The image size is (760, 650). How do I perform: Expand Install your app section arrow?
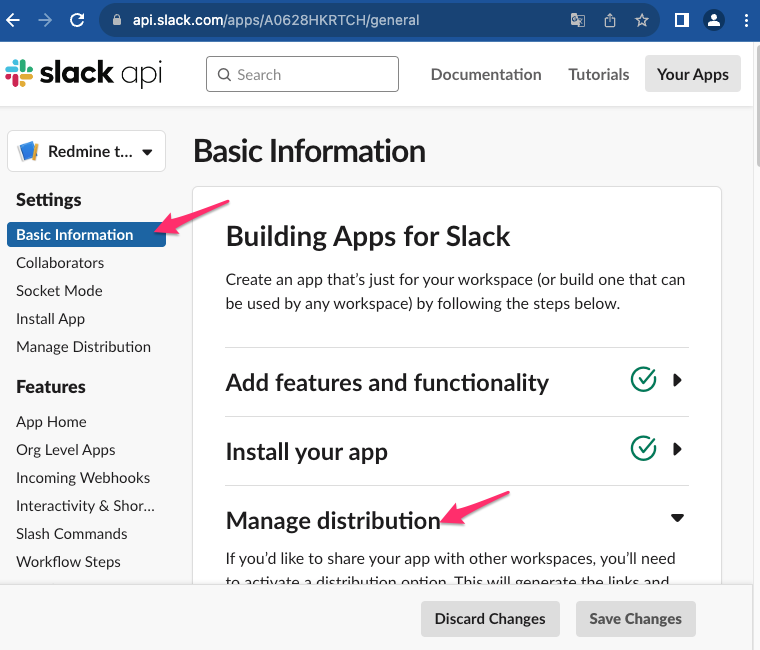point(678,449)
